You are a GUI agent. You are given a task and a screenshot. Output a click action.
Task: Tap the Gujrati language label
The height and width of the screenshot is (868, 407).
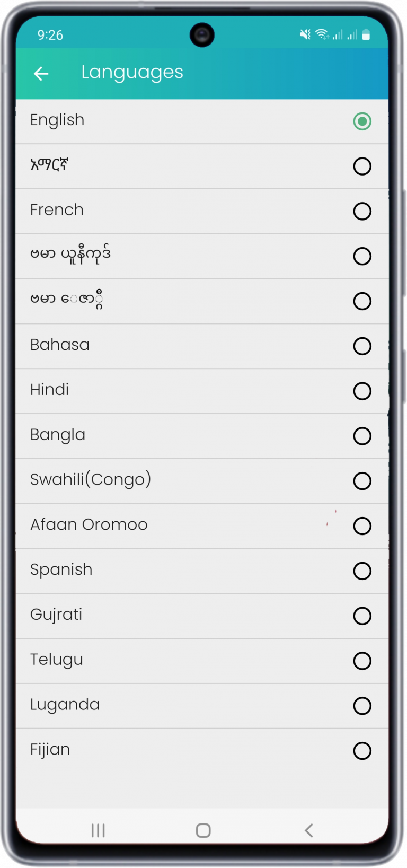click(56, 615)
